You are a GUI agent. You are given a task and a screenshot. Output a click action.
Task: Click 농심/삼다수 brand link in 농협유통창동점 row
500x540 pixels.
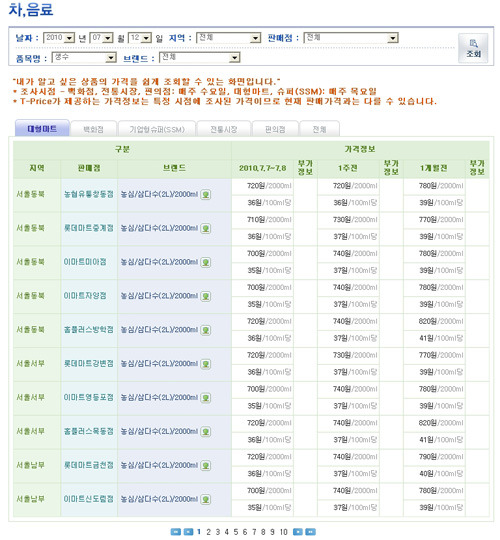point(159,194)
